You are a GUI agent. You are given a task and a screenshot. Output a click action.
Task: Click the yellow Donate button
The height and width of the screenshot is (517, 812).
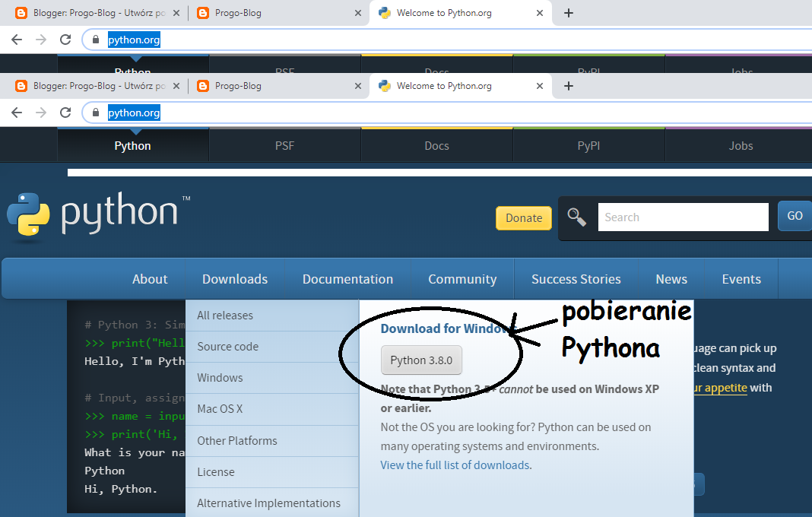(523, 217)
